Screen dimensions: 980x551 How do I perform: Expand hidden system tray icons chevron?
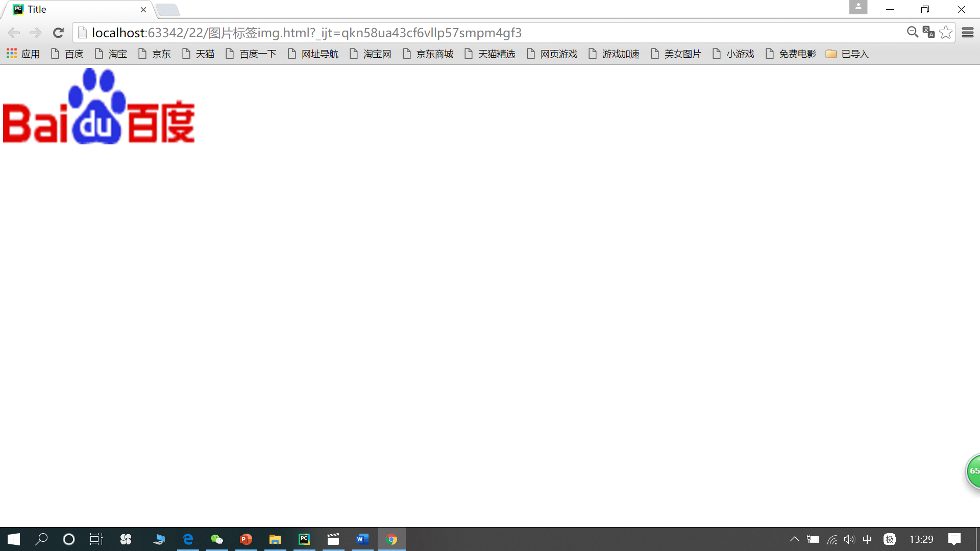point(794,539)
